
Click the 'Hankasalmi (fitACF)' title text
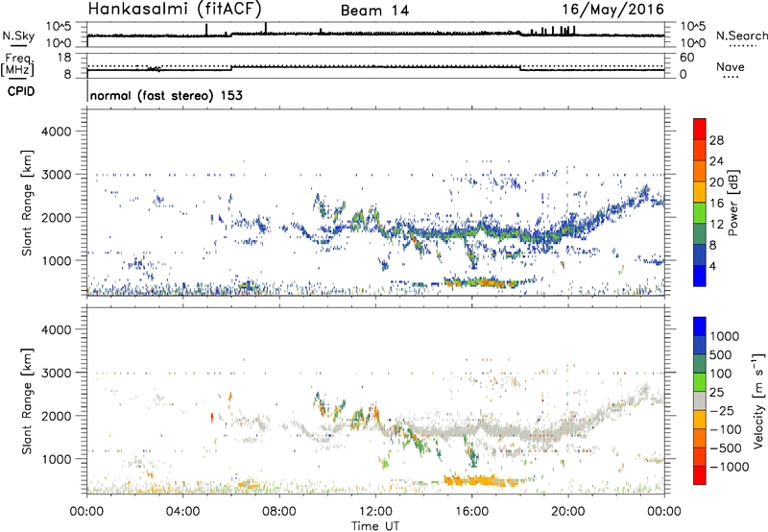click(x=175, y=10)
